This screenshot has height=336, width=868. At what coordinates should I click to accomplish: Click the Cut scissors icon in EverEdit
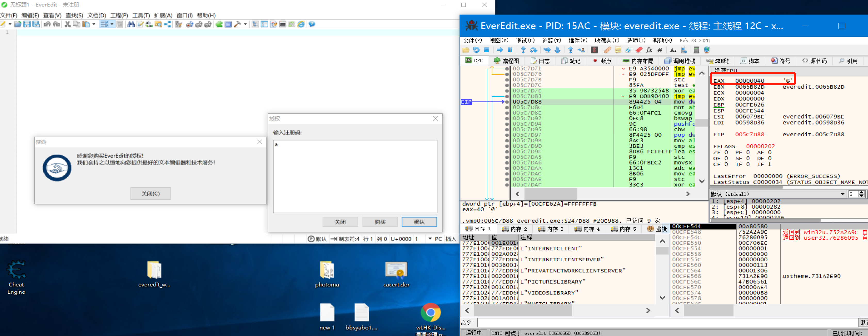[67, 24]
